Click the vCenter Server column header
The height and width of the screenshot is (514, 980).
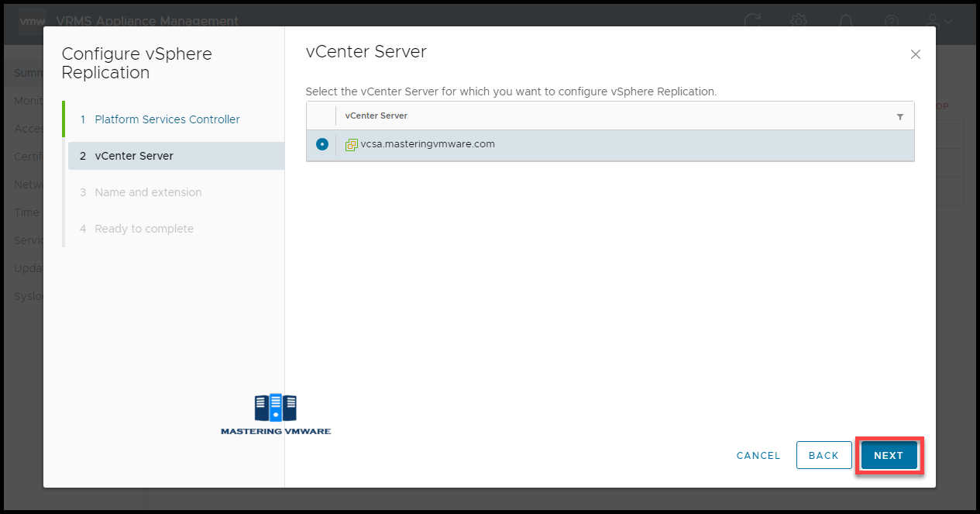pos(376,116)
